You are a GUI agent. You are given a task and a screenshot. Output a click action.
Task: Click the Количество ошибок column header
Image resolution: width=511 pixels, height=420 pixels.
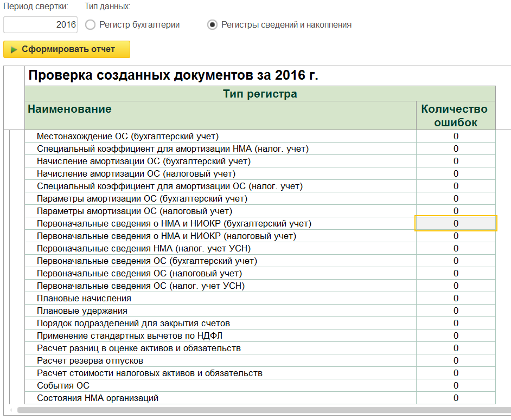[455, 115]
